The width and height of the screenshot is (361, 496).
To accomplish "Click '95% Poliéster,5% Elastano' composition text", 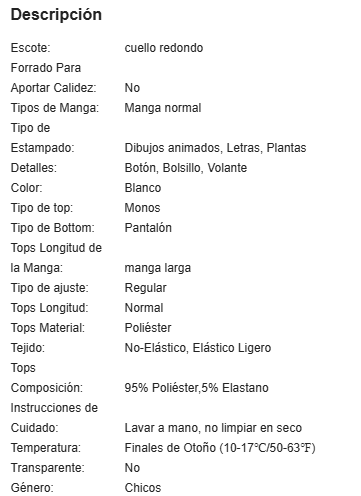I will (x=196, y=388).
